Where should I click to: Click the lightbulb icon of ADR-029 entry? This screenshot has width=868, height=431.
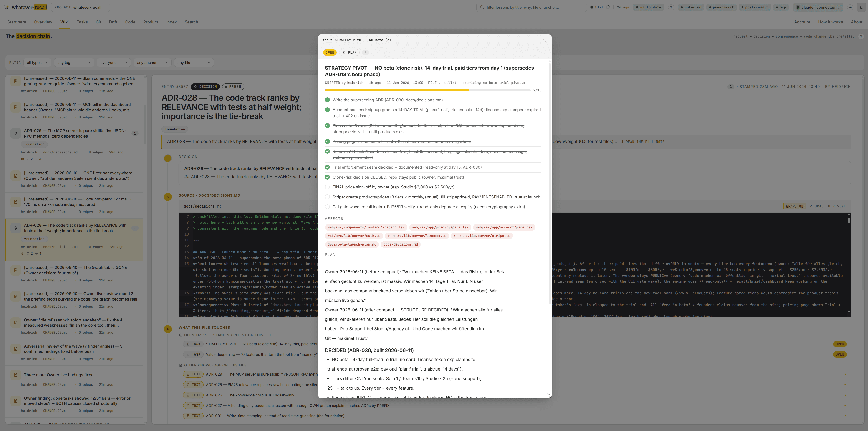15,133
